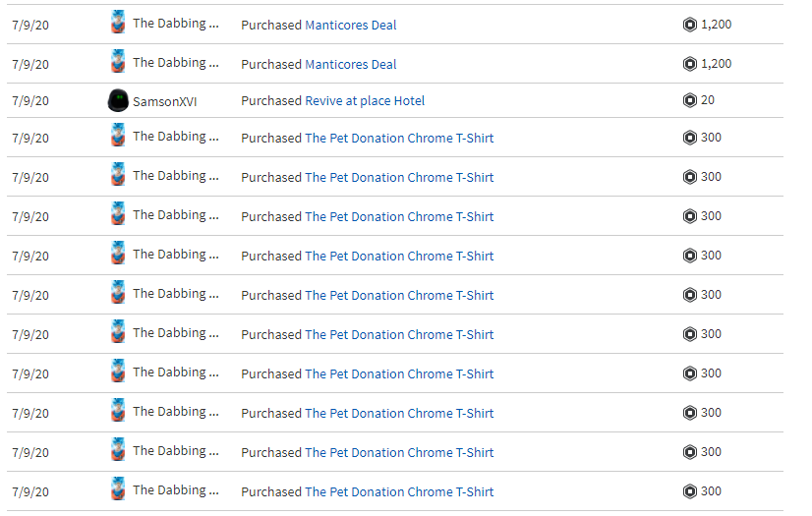Open first Pet Donation Chrome T-Shirt link
Viewport: 812px width, 516px height.
[x=399, y=139]
